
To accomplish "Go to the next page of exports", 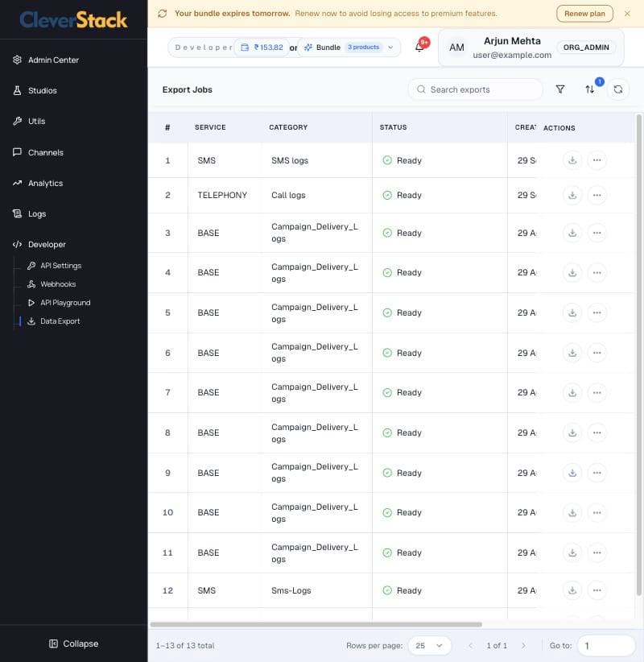I will tap(523, 646).
